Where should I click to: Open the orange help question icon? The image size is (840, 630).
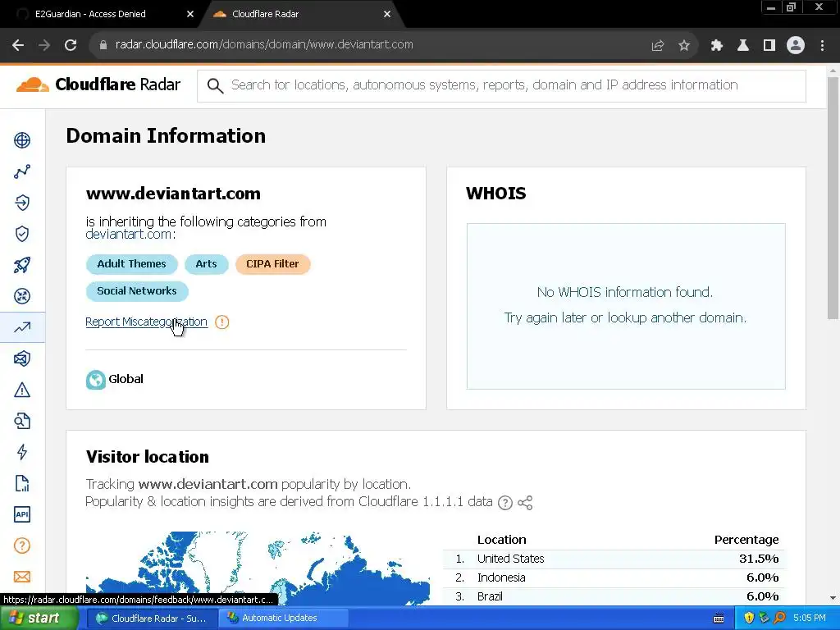(x=22, y=546)
